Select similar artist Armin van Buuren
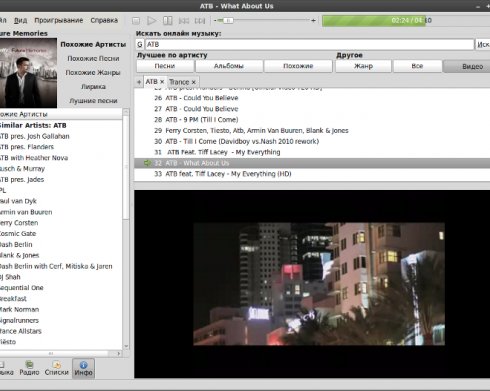The width and height of the screenshot is (490, 391). coord(26,212)
